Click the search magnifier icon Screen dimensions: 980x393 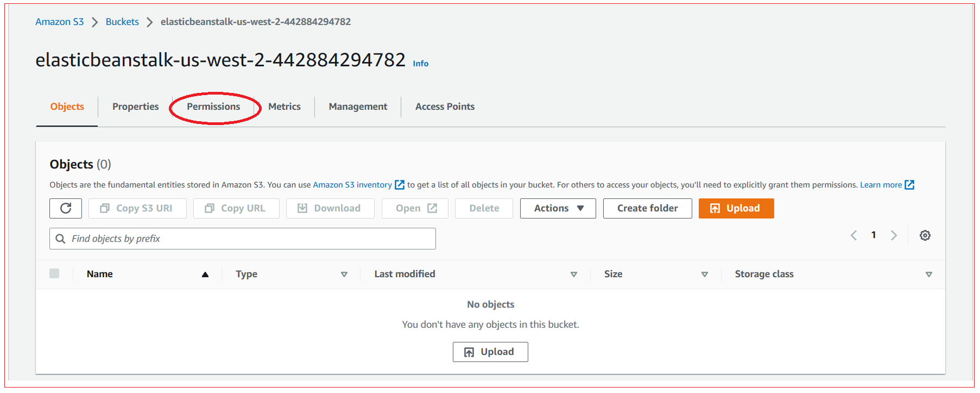click(x=60, y=239)
